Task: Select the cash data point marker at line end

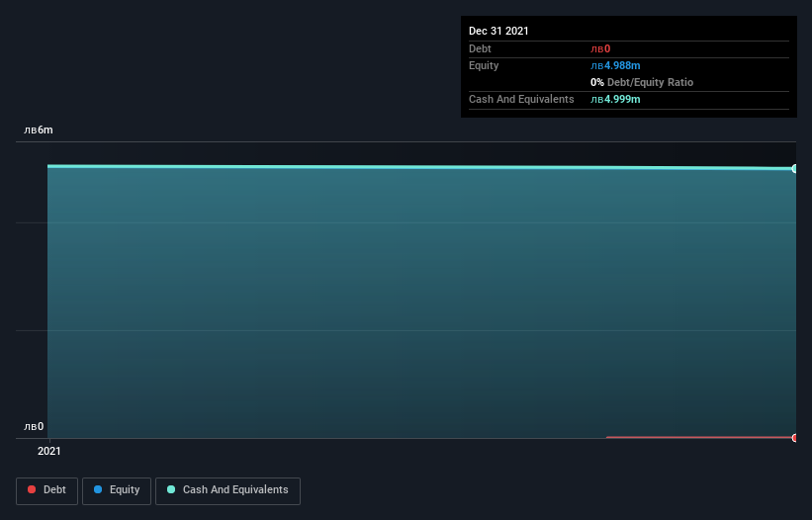Action: 795,169
